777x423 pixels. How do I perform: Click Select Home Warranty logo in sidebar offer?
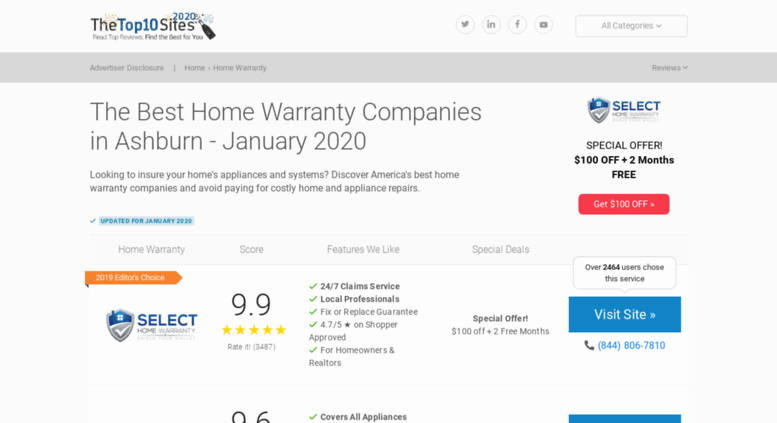[624, 110]
